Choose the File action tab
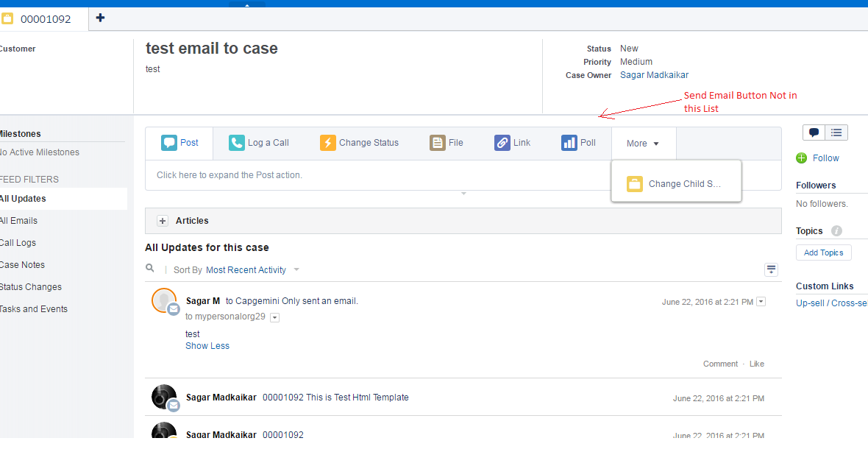 pos(447,143)
